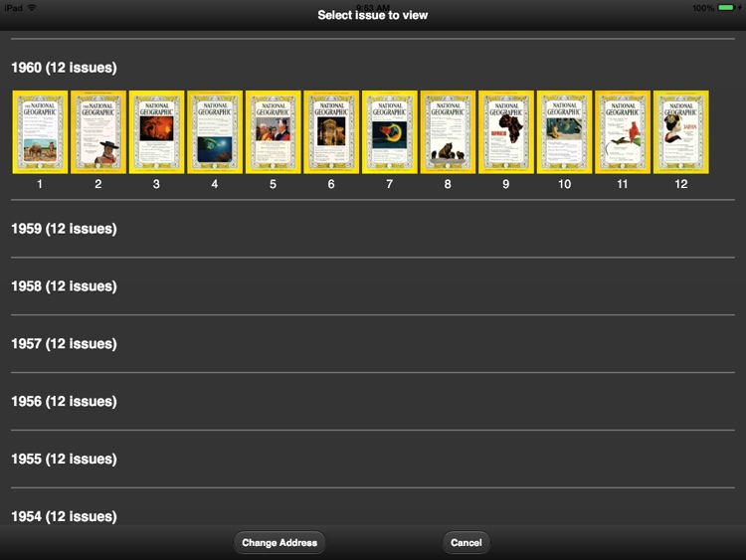
Task: Click issue number label 10
Action: click(x=565, y=184)
